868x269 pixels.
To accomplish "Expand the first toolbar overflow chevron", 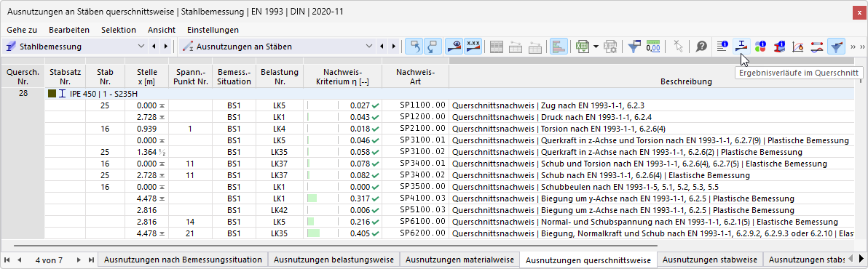I will (x=853, y=47).
